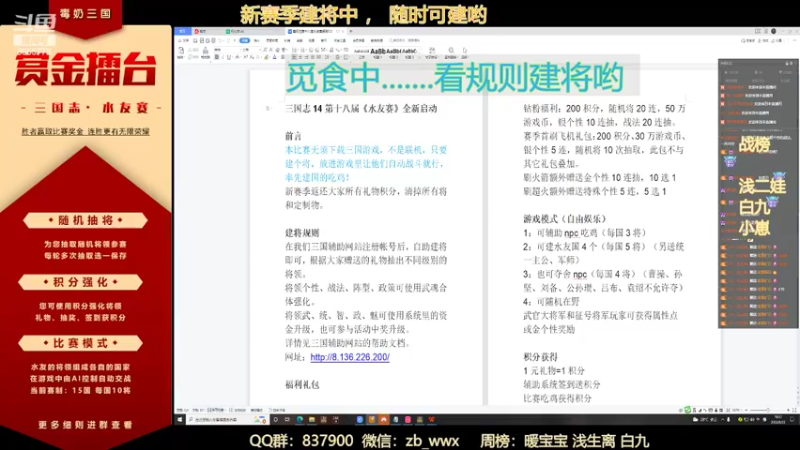The width and height of the screenshot is (800, 450).
Task: Switch to the WPS tab with the red icon
Action: pos(201,32)
